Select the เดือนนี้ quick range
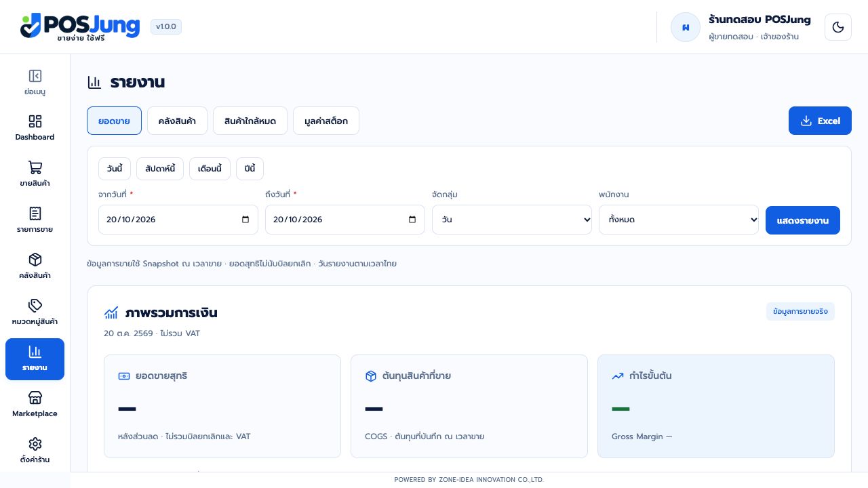This screenshot has height=488, width=868. pos(210,169)
